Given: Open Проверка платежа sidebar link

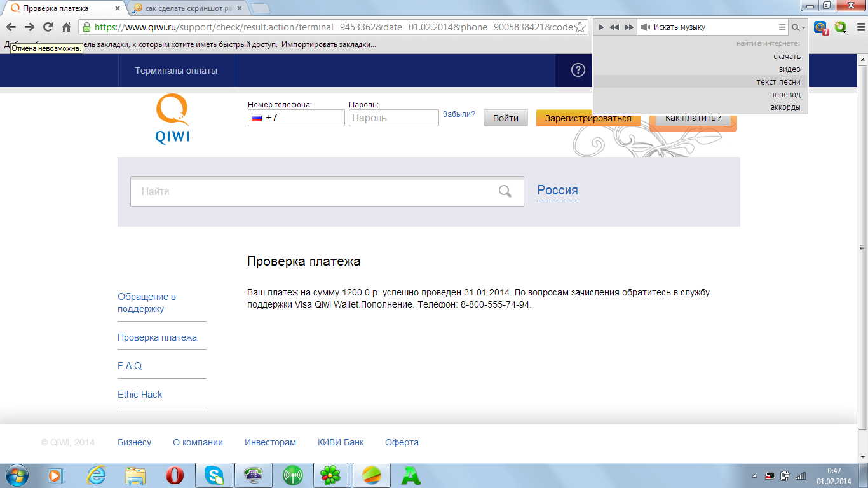Looking at the screenshot, I should click(x=158, y=337).
